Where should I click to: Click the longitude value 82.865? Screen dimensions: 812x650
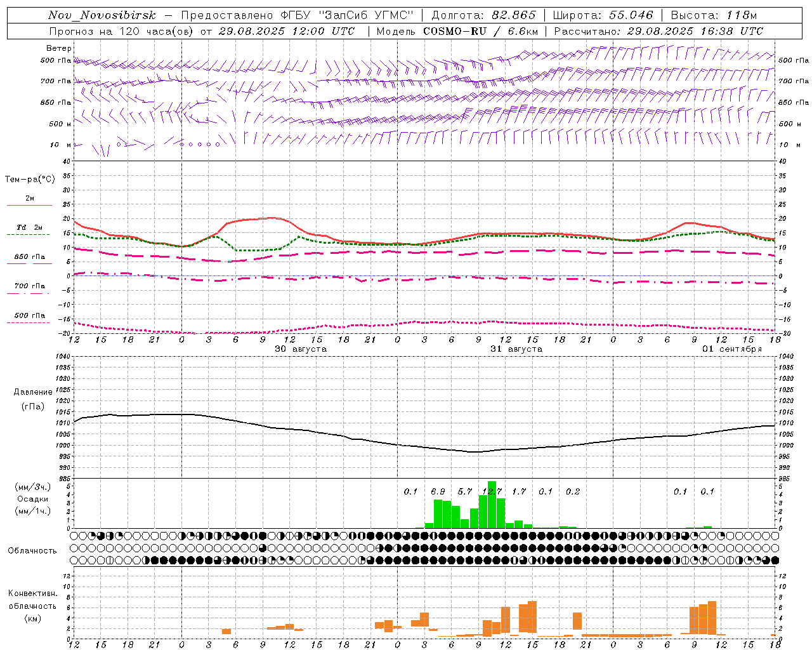pyautogui.click(x=514, y=15)
